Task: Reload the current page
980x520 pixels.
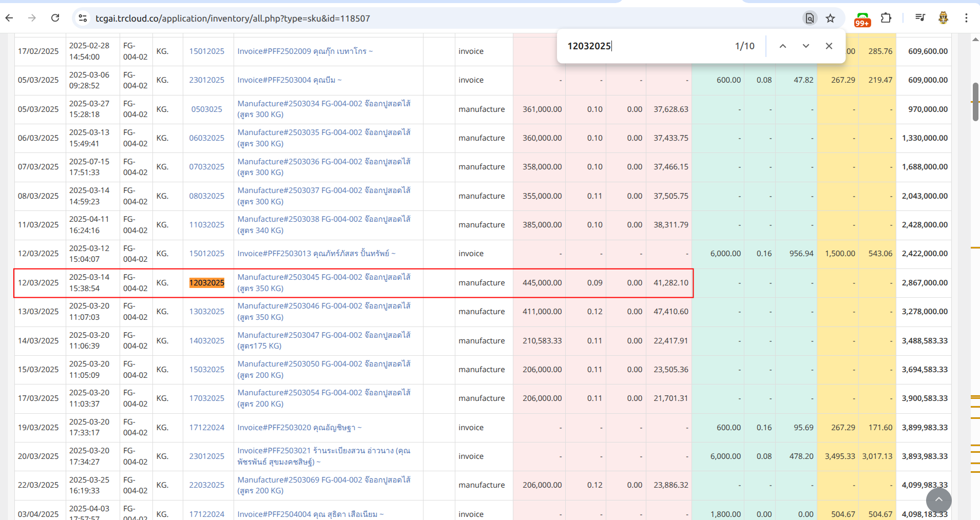Action: 55,18
